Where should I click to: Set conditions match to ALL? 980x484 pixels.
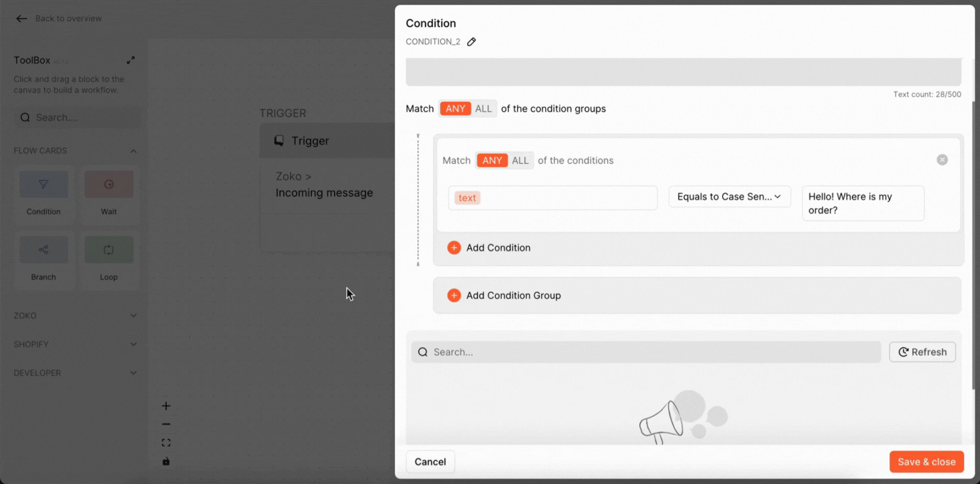pyautogui.click(x=520, y=160)
